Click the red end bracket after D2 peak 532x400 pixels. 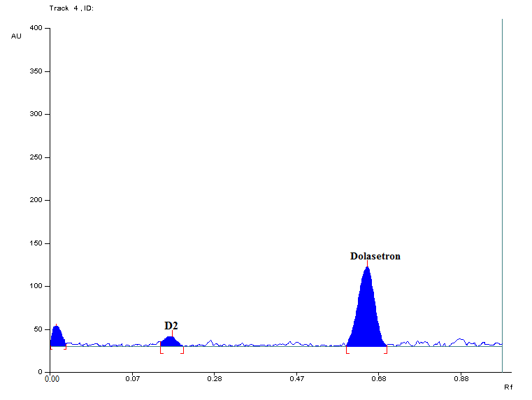coord(182,350)
